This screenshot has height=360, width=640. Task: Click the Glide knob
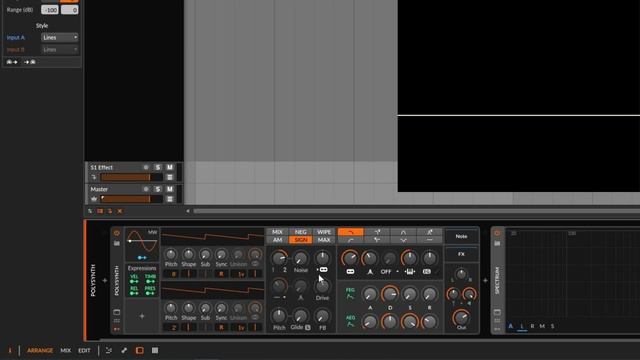tap(300, 316)
